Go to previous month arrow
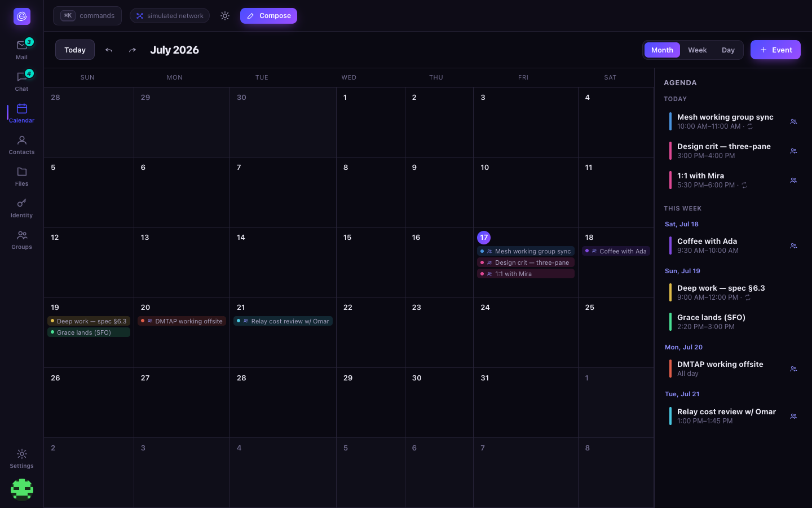Image resolution: width=812 pixels, height=508 pixels. pos(109,50)
